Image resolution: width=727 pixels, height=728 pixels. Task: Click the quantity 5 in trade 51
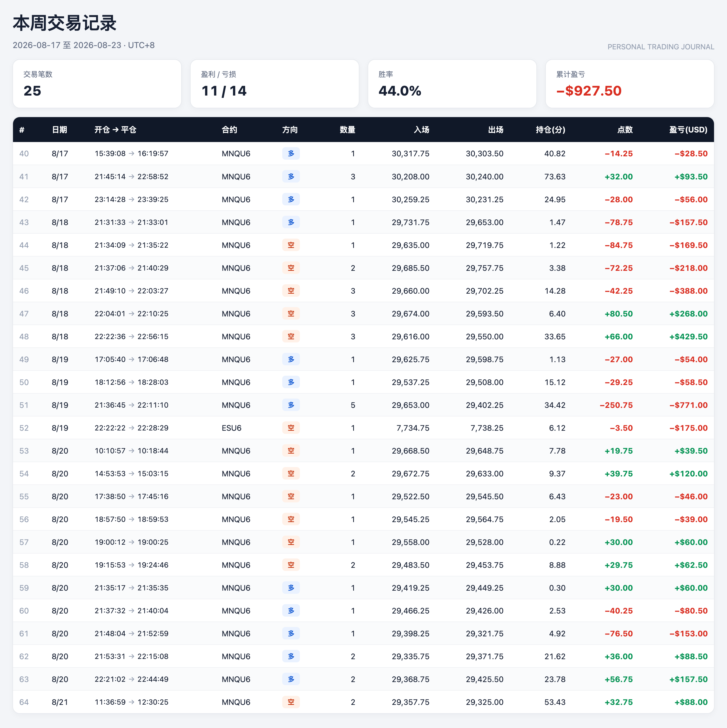pos(353,405)
